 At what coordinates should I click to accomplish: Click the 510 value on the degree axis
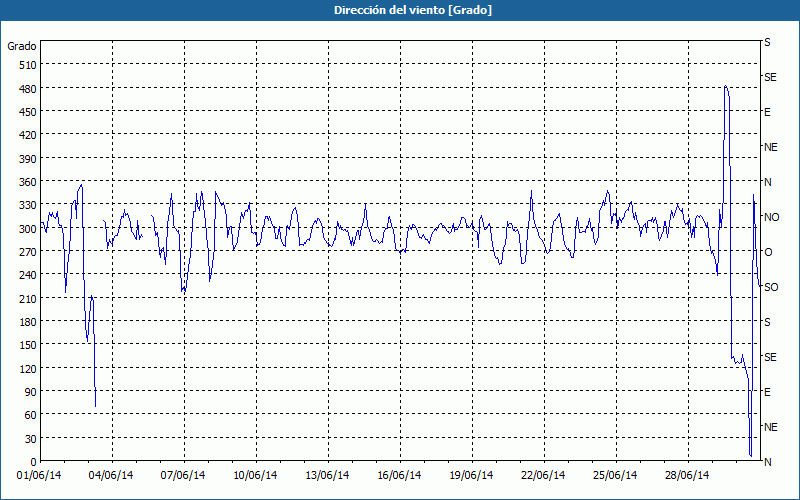(29, 65)
